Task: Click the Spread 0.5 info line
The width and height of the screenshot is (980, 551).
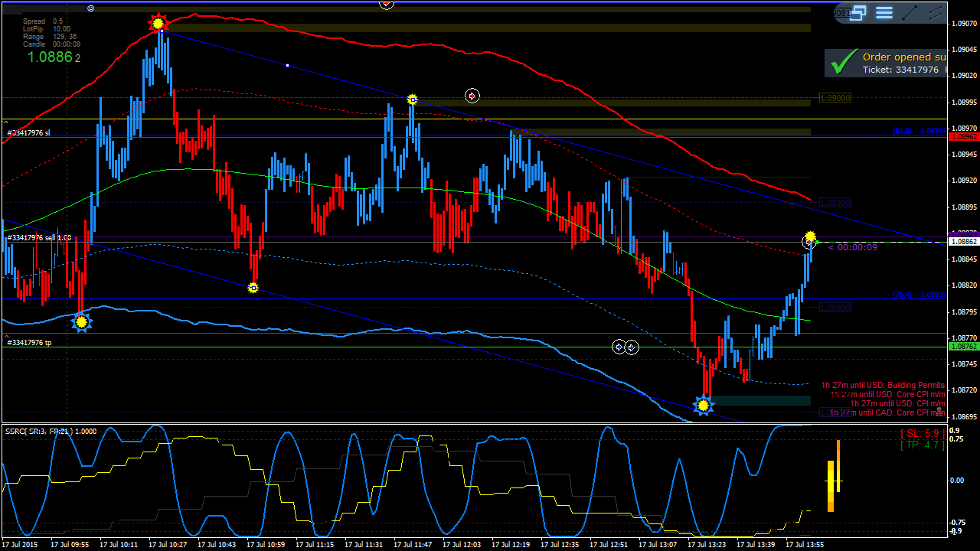Action: (x=43, y=21)
